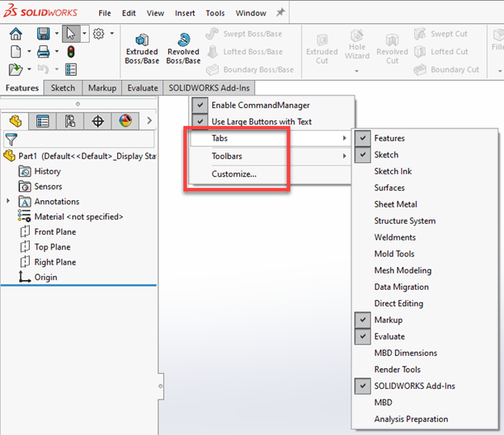The width and height of the screenshot is (504, 435).
Task: Click the Boundary Cut tool
Action: coord(447,69)
